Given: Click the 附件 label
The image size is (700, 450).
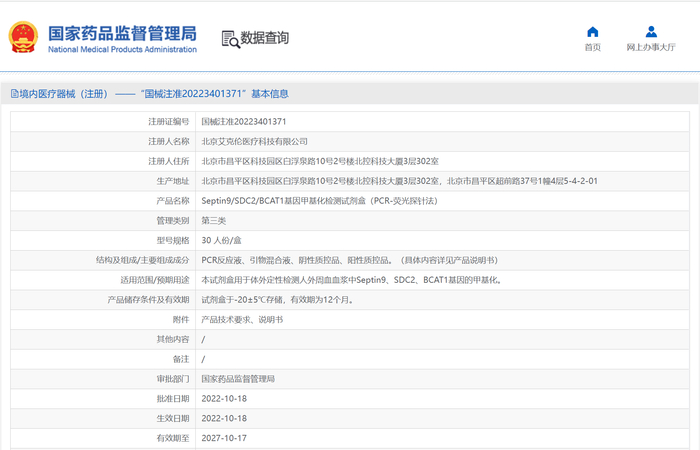Looking at the screenshot, I should pos(181,320).
